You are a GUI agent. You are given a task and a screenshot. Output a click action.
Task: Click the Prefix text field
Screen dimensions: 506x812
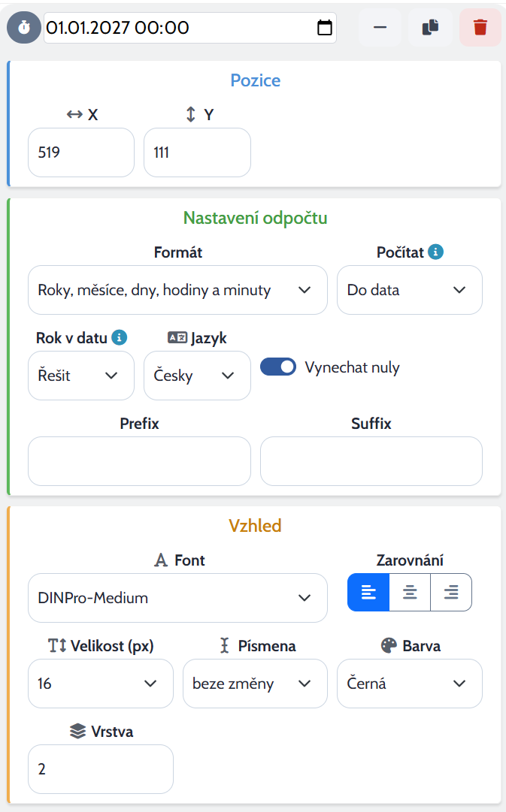pos(139,461)
